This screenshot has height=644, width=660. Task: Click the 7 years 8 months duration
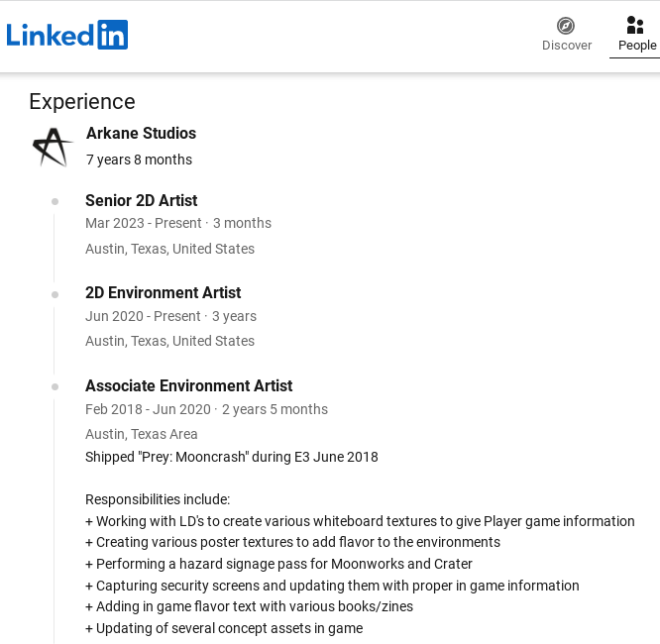click(139, 160)
